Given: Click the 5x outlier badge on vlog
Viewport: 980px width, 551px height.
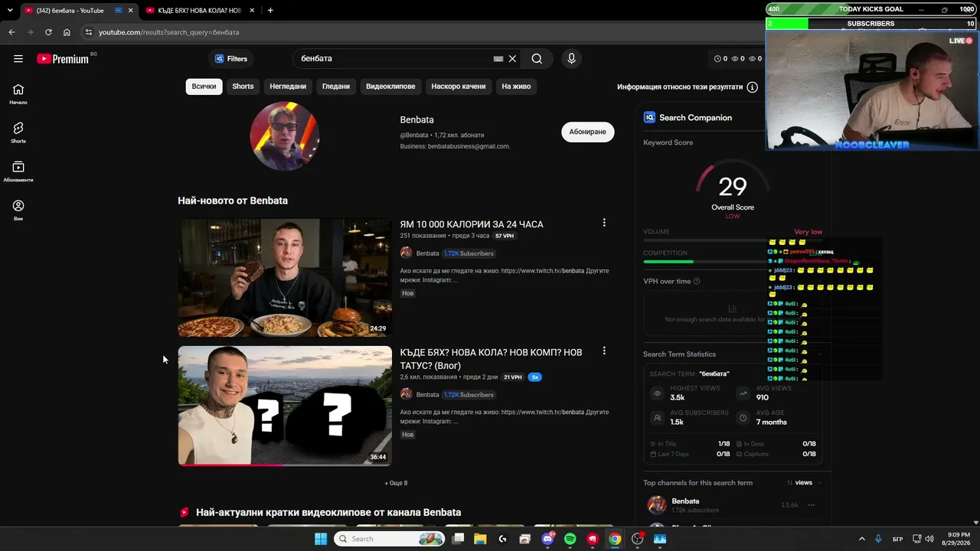Looking at the screenshot, I should (x=534, y=377).
